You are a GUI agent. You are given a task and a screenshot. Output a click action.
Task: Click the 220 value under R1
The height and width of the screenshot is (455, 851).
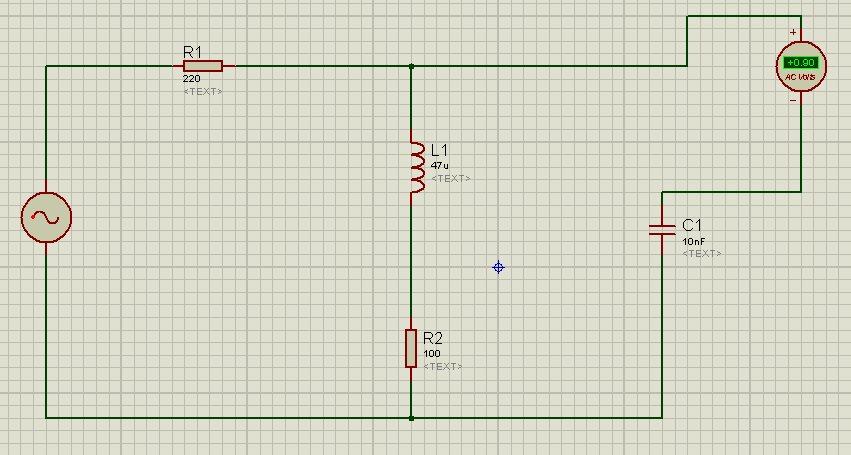[192, 79]
